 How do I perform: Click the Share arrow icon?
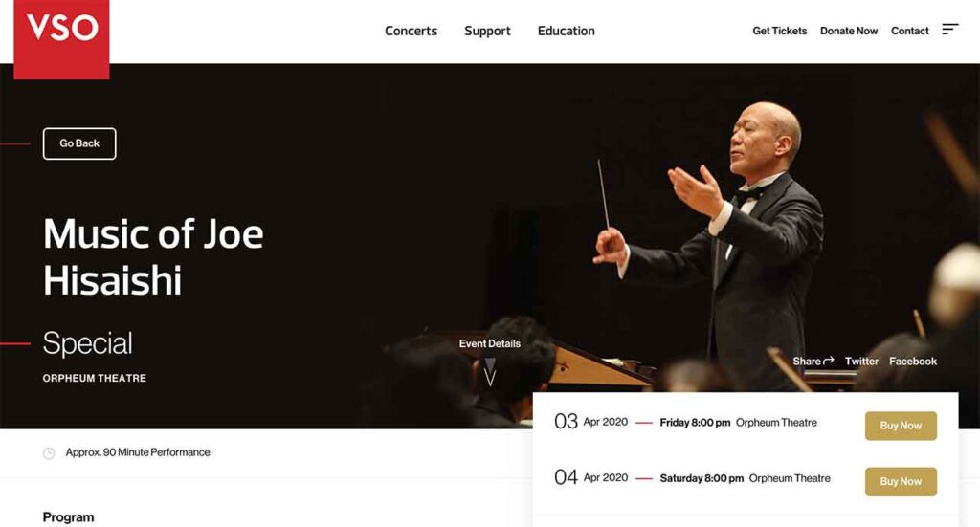tap(829, 361)
